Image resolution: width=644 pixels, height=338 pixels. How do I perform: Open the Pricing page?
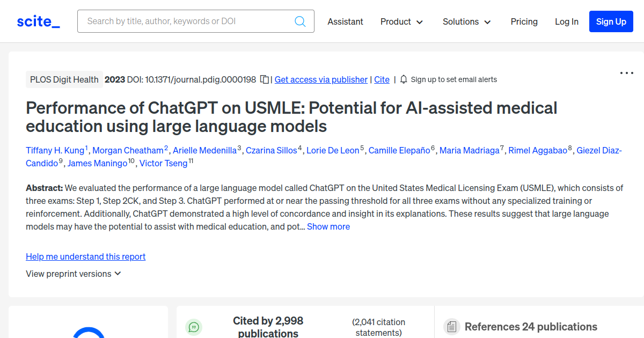coord(524,21)
